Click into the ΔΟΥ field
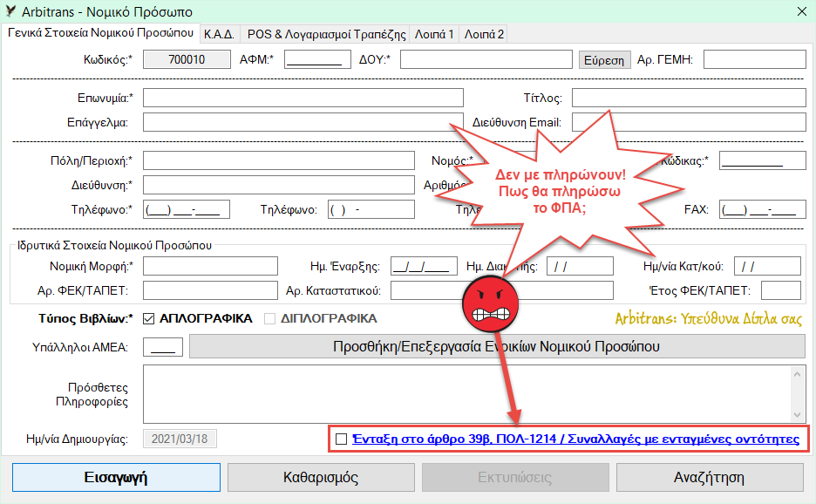Viewport: 816px width, 504px height. (x=486, y=59)
